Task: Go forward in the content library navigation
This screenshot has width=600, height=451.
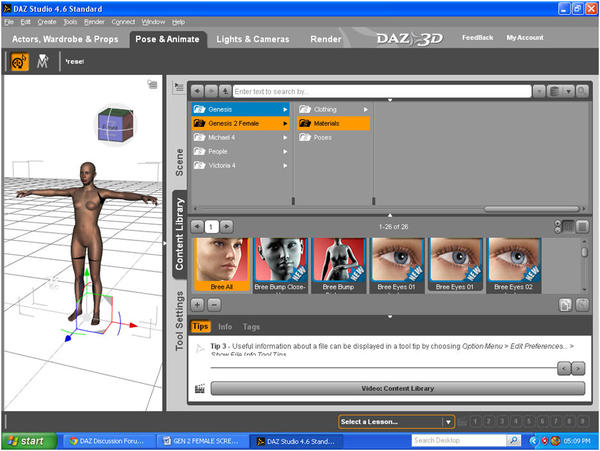Action: (x=211, y=91)
